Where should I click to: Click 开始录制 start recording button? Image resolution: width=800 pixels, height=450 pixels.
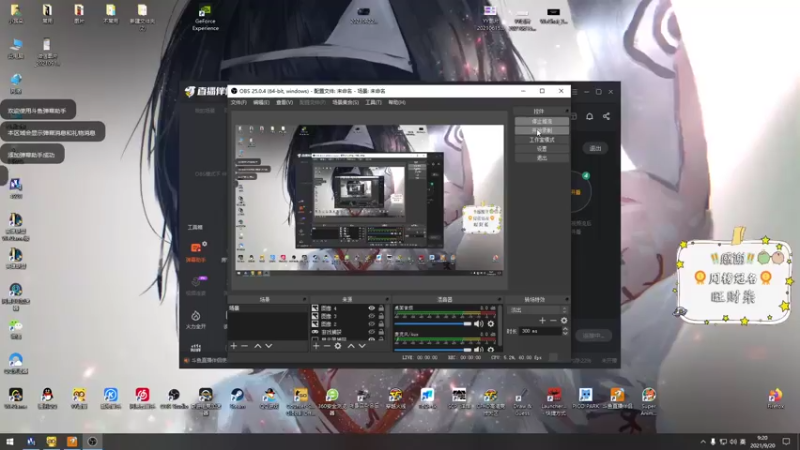(541, 131)
